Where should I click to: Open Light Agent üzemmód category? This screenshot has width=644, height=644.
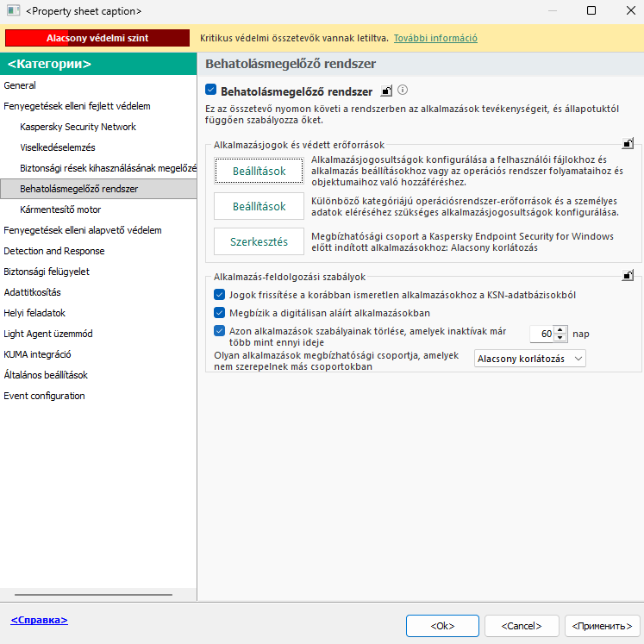click(48, 334)
